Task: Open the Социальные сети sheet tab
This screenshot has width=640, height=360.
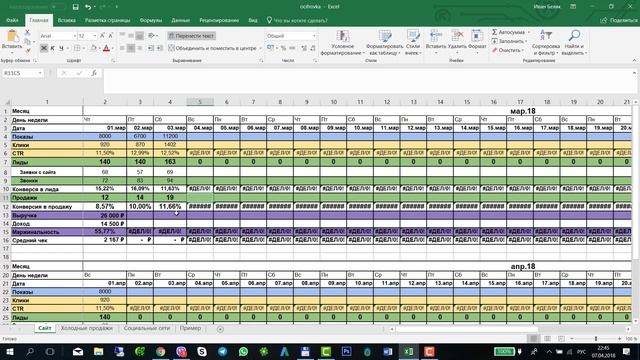Action: click(147, 328)
